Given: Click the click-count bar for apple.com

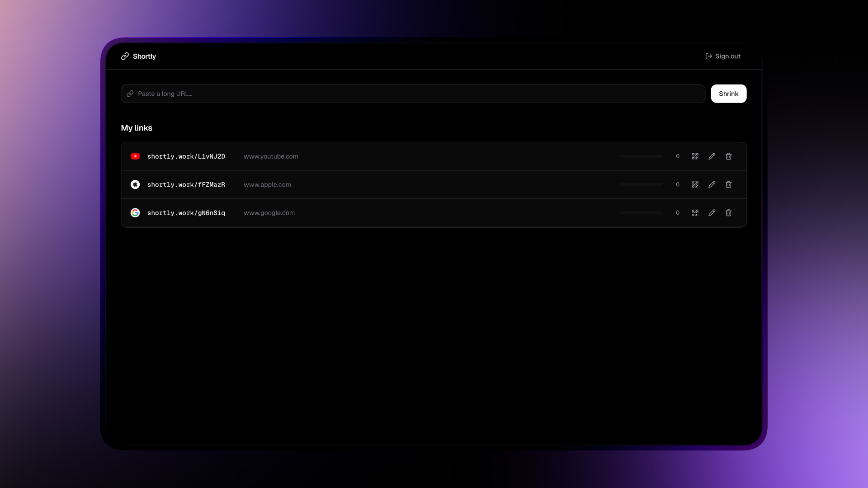Looking at the screenshot, I should 641,184.
